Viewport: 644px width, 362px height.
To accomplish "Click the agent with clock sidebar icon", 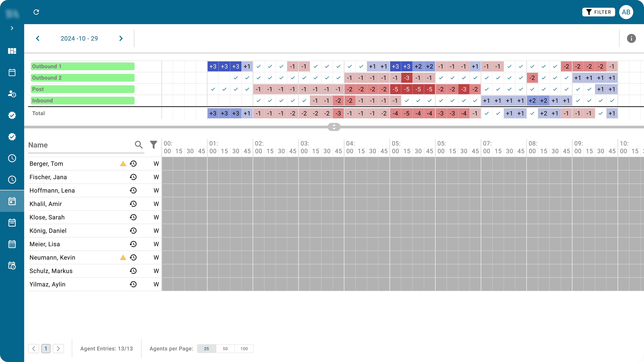I will pos(12,94).
